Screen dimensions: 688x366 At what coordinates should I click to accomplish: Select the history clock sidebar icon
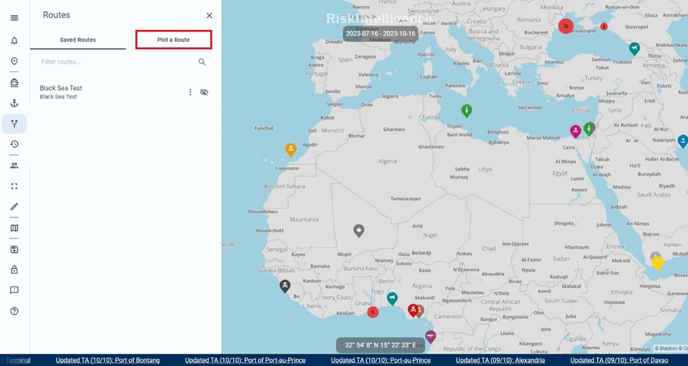(14, 144)
